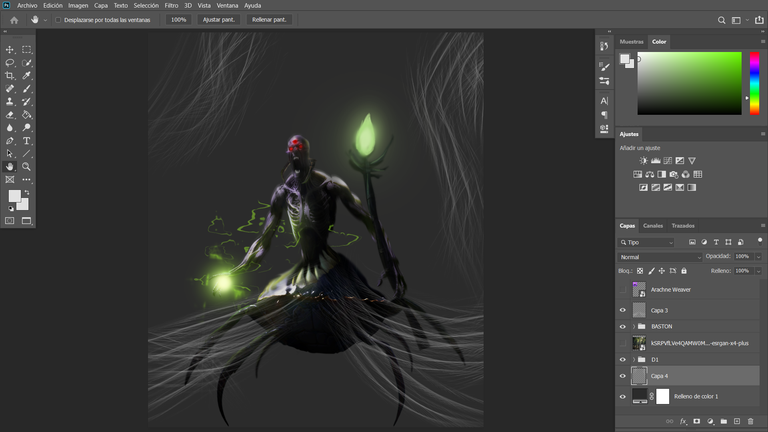The width and height of the screenshot is (768, 432).
Task: Open the Normal blend mode dropdown
Action: (660, 257)
